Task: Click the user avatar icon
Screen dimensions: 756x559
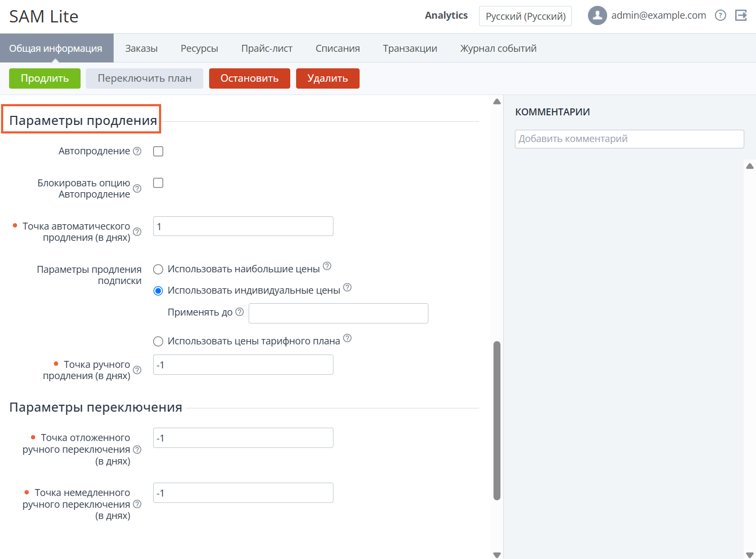Action: tap(598, 15)
